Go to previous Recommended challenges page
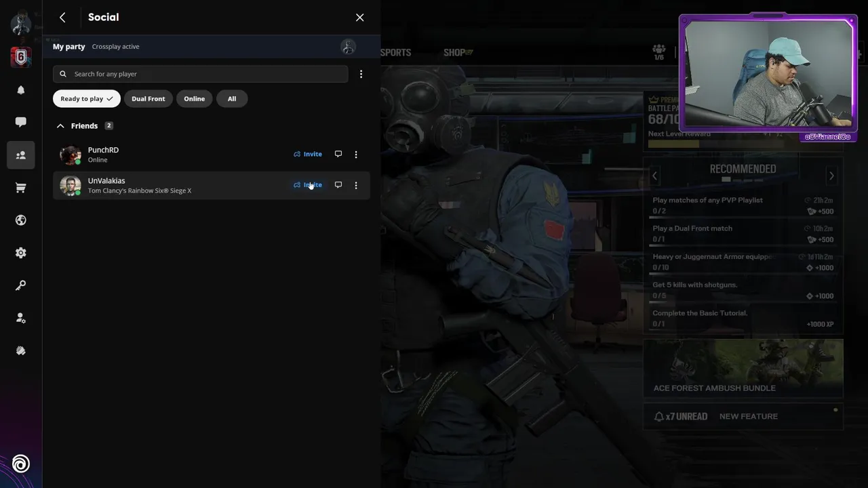 click(x=654, y=176)
